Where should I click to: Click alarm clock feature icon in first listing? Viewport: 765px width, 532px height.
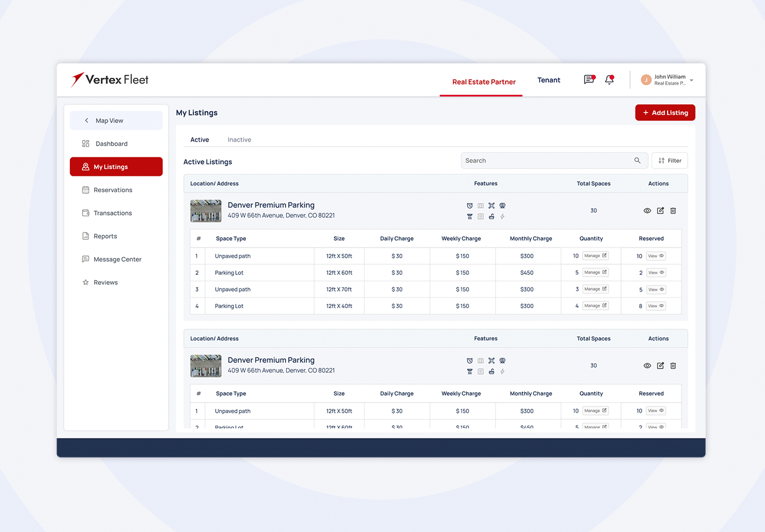470,206
